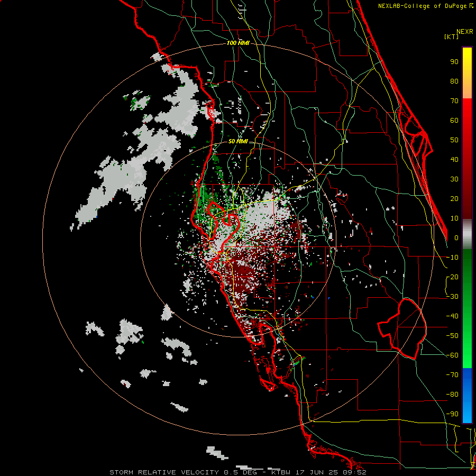
Task: Click the positive 90 scale value
Action: (x=454, y=62)
